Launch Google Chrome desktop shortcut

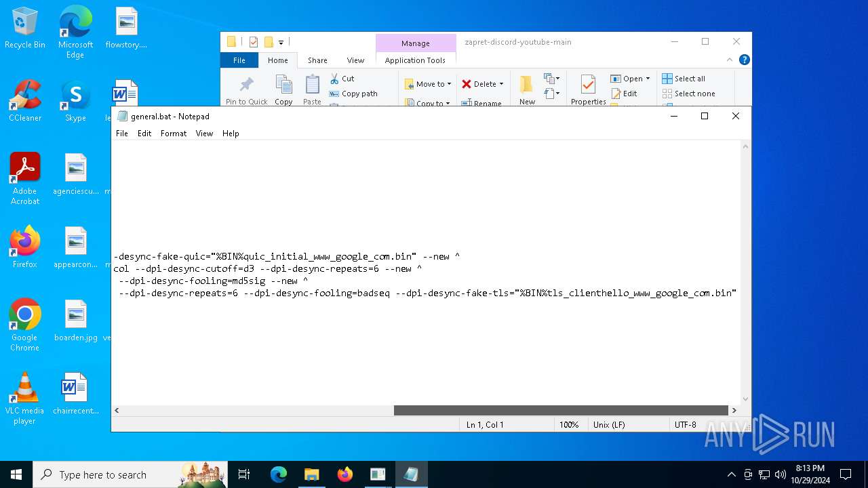point(25,325)
